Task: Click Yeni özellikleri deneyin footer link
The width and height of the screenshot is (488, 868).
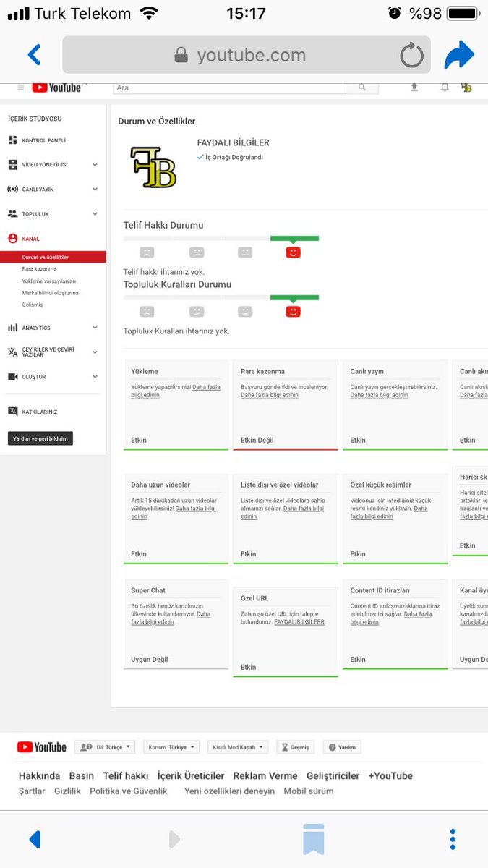Action: (229, 791)
